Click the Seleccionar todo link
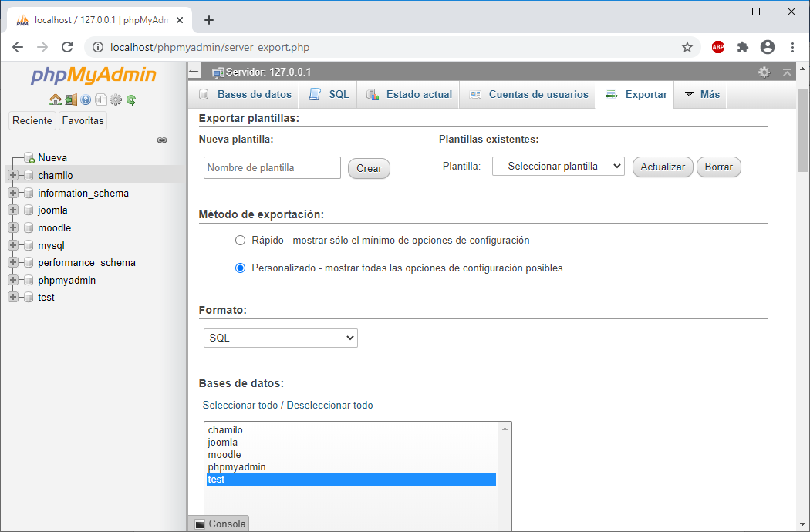 [x=239, y=405]
